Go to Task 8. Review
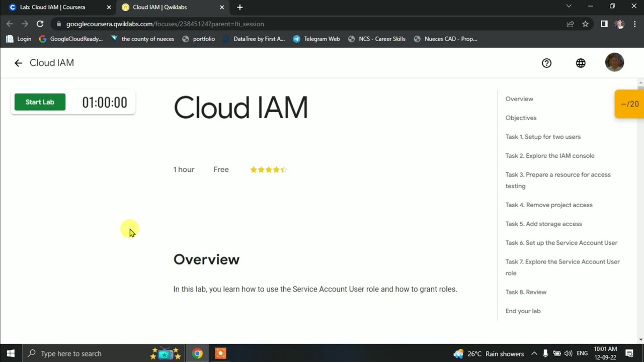Viewport: 644px width, 362px height. pyautogui.click(x=526, y=292)
